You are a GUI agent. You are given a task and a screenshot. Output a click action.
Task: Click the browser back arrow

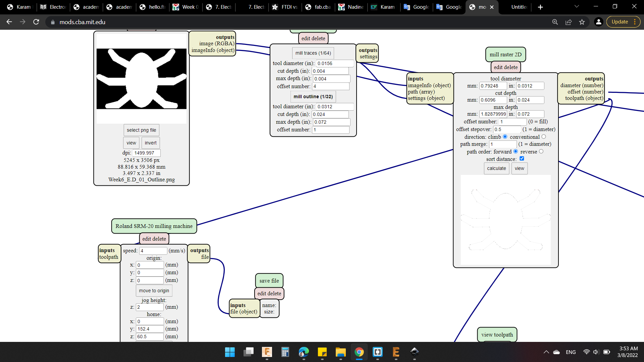click(9, 22)
